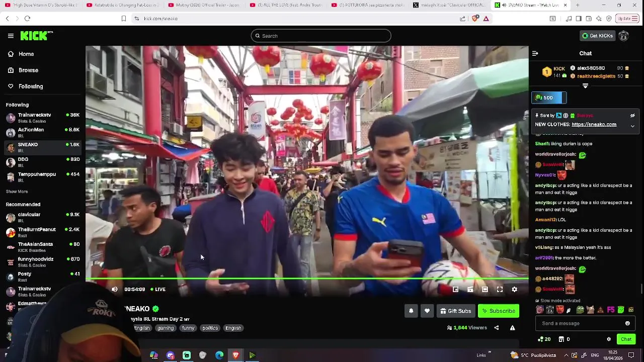
Task: Jump to LIVE in the player
Action: pos(158,289)
